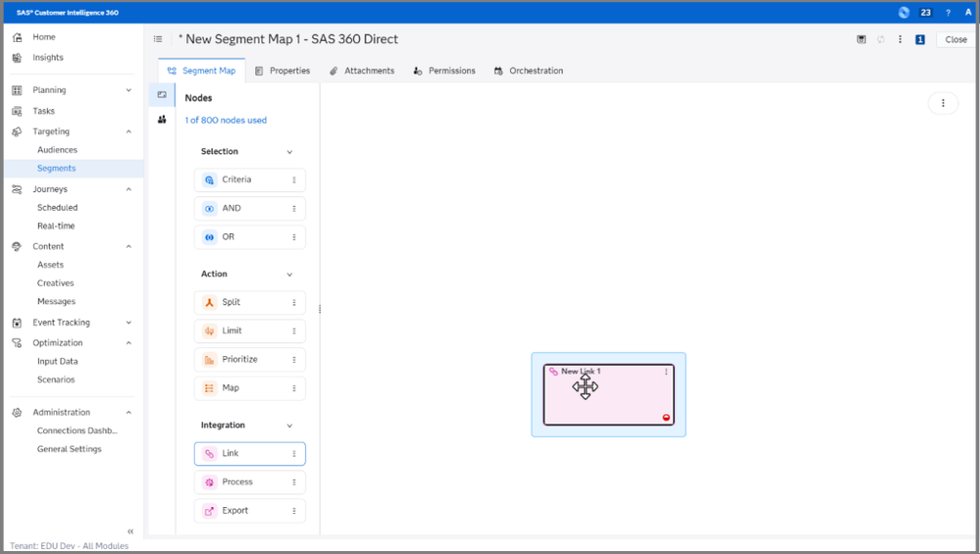Collapse the Integration nodes group
The height and width of the screenshot is (554, 980).
click(289, 426)
